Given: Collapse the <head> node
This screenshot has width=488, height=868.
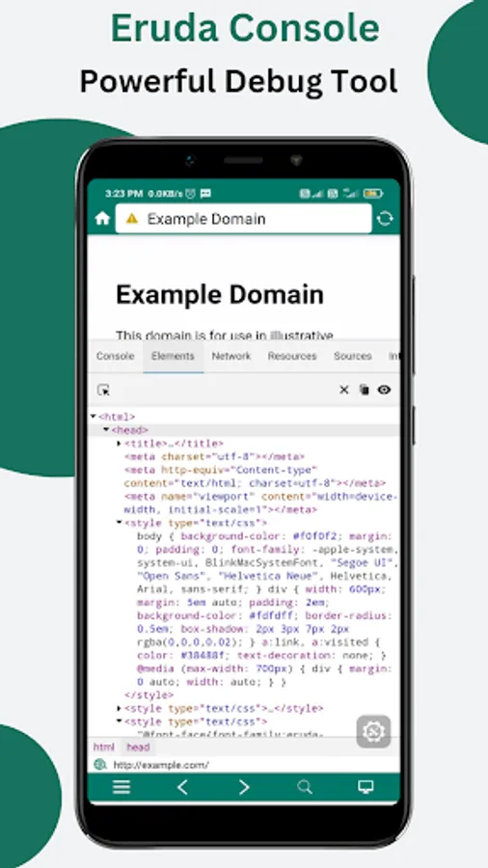Looking at the screenshot, I should (x=106, y=430).
